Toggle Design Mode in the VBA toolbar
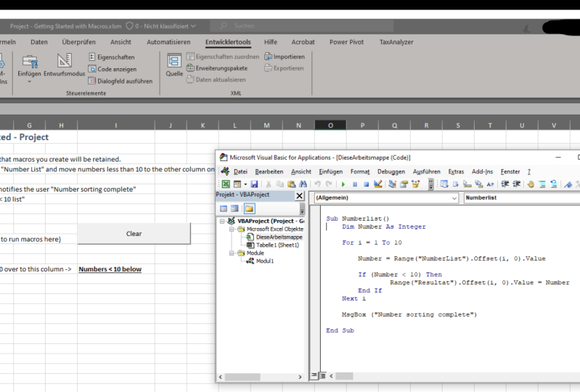The height and width of the screenshot is (392, 580). 377,184
